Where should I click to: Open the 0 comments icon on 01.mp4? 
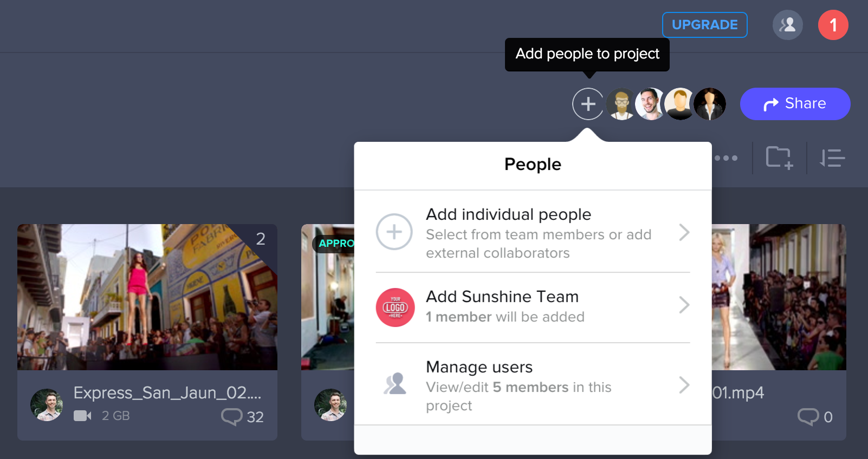point(808,416)
